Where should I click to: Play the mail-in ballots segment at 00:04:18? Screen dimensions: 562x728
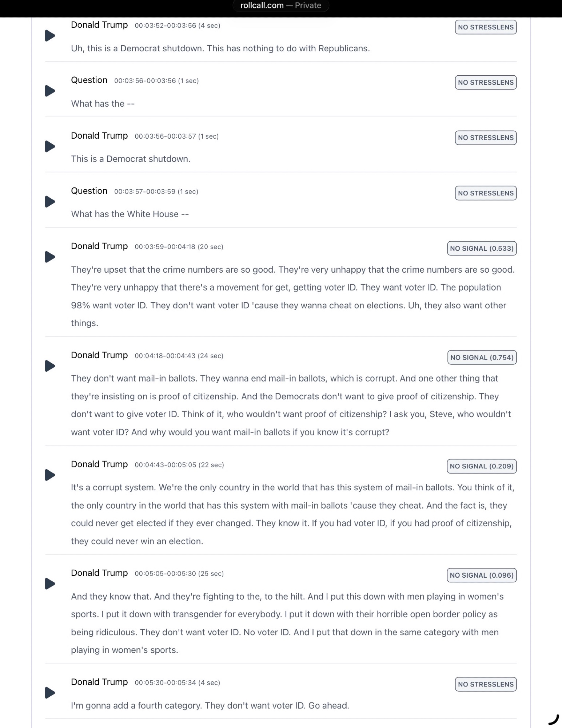(50, 366)
